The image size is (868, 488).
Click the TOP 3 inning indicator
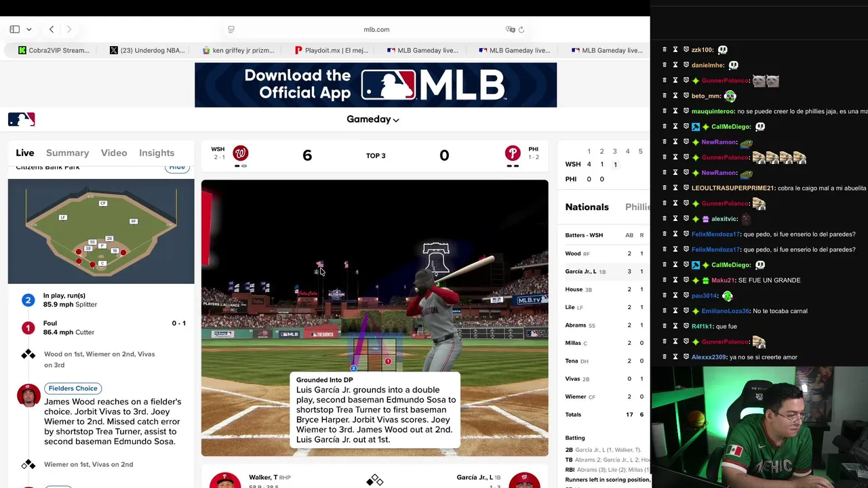[x=376, y=155]
